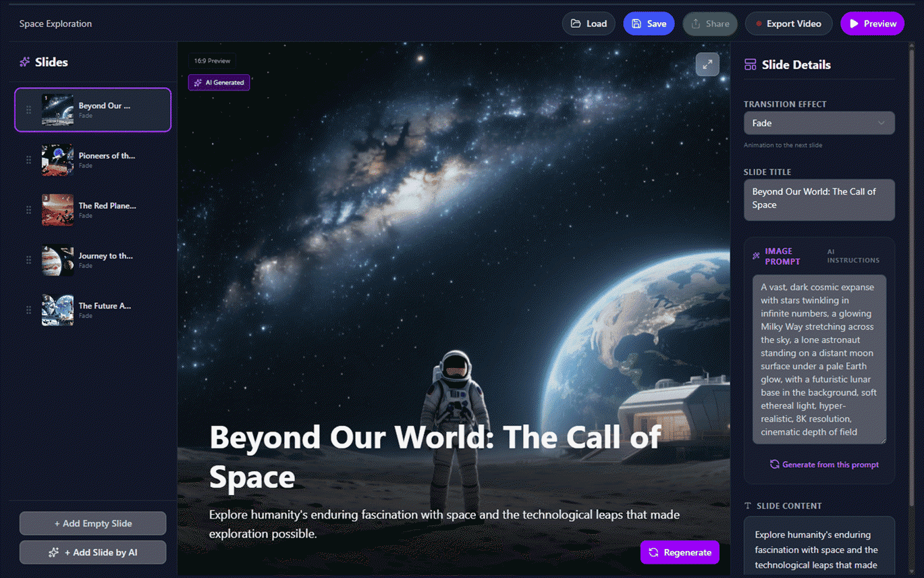
Task: Click into the Slide Title text field
Action: pyautogui.click(x=819, y=199)
